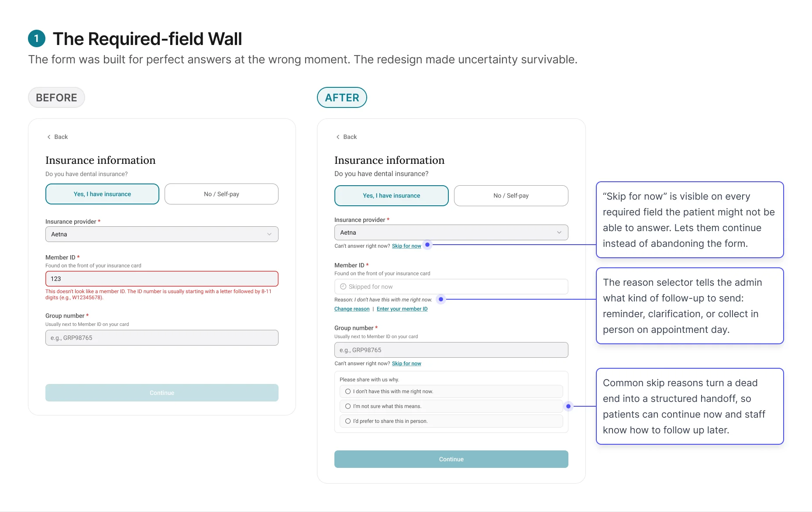812x512 pixels.
Task: Choose 'I'd prefer to share this in person'
Action: pos(348,421)
